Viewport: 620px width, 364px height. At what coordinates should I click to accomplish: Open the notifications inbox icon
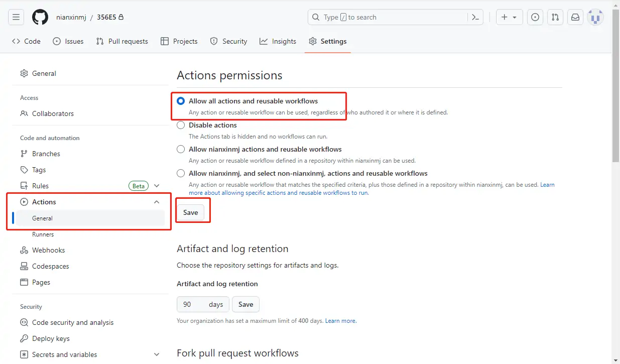tap(575, 17)
